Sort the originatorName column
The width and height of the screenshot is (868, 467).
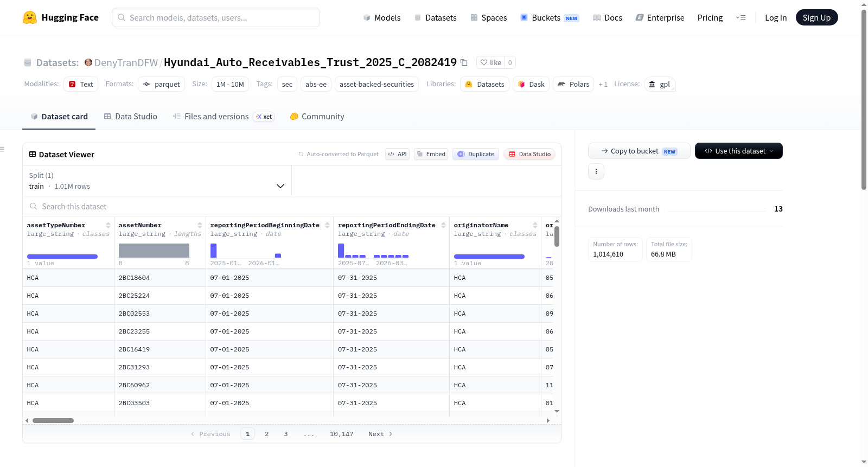click(x=535, y=225)
